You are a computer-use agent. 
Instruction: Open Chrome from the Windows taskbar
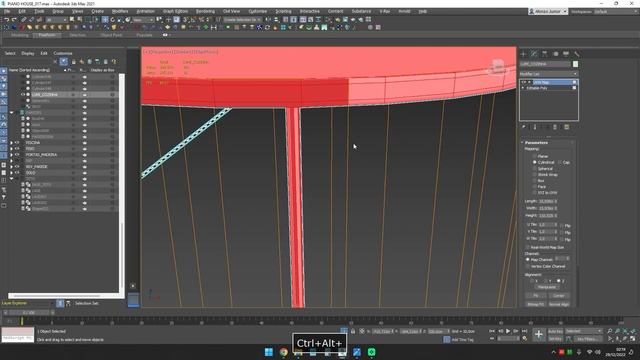tap(284, 352)
